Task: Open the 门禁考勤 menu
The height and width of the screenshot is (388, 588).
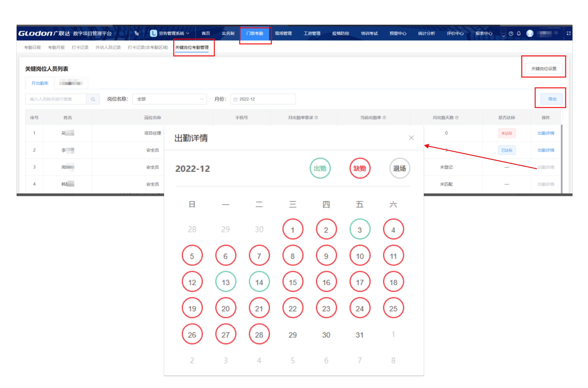Action: [x=255, y=33]
